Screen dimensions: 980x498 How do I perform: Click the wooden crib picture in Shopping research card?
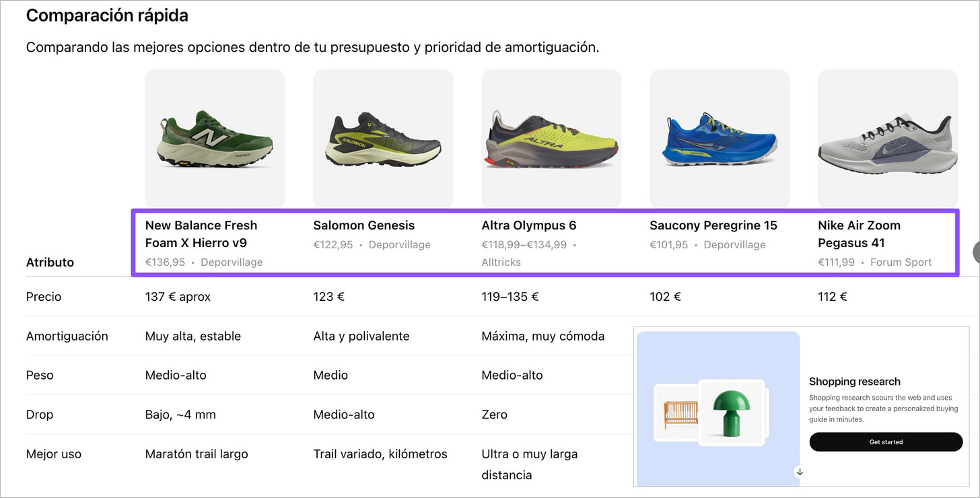click(x=676, y=413)
